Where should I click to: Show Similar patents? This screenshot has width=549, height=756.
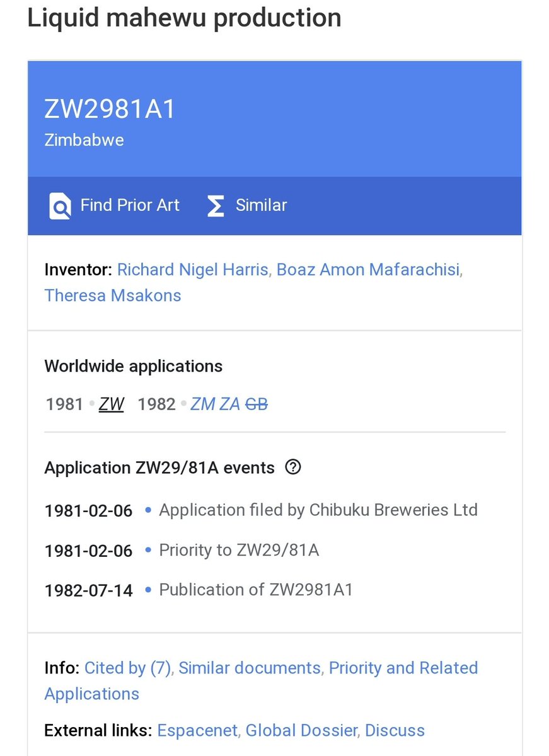pos(247,206)
